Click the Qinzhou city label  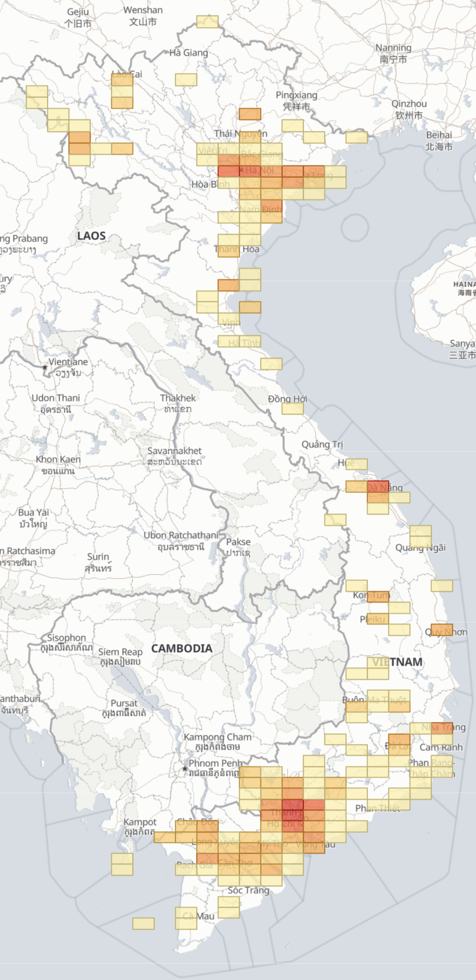coord(409,104)
